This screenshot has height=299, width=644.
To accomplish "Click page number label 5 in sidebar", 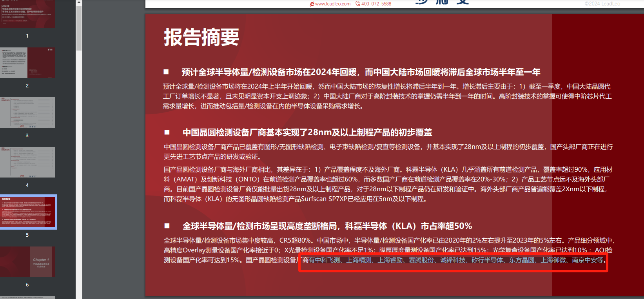I will point(27,235).
